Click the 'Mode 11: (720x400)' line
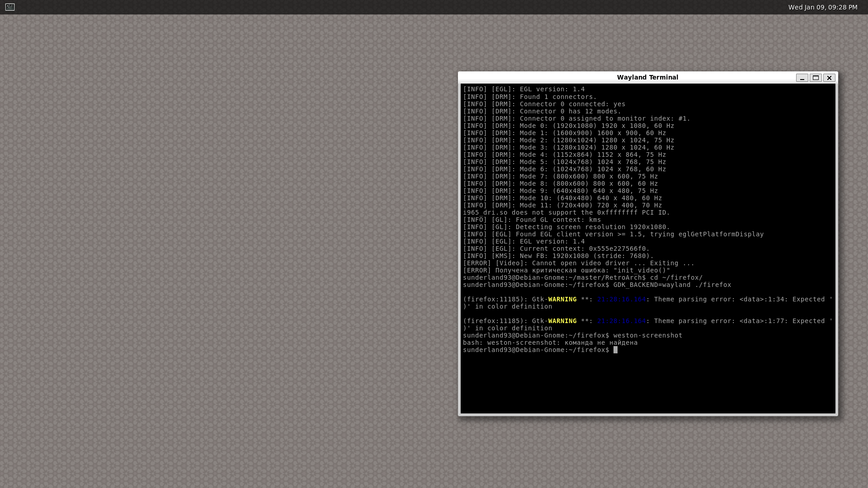 coord(562,205)
